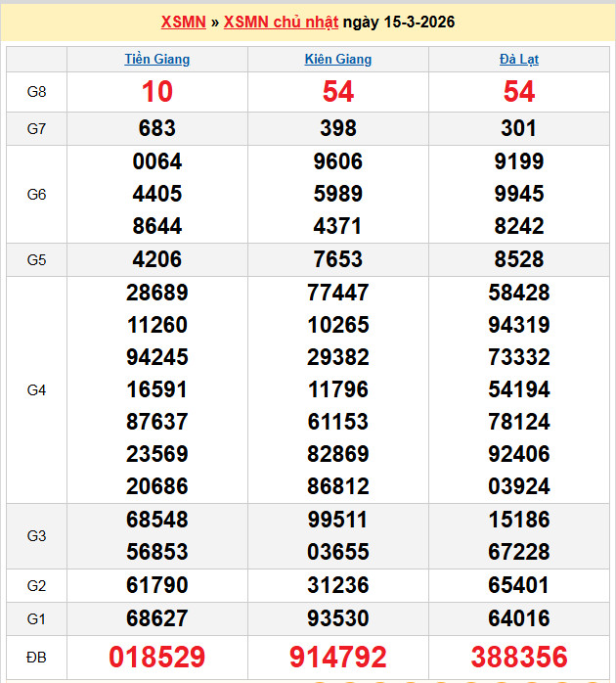Click Tiền Giang G8 result 10
This screenshot has width=616, height=683.
pyautogui.click(x=157, y=92)
